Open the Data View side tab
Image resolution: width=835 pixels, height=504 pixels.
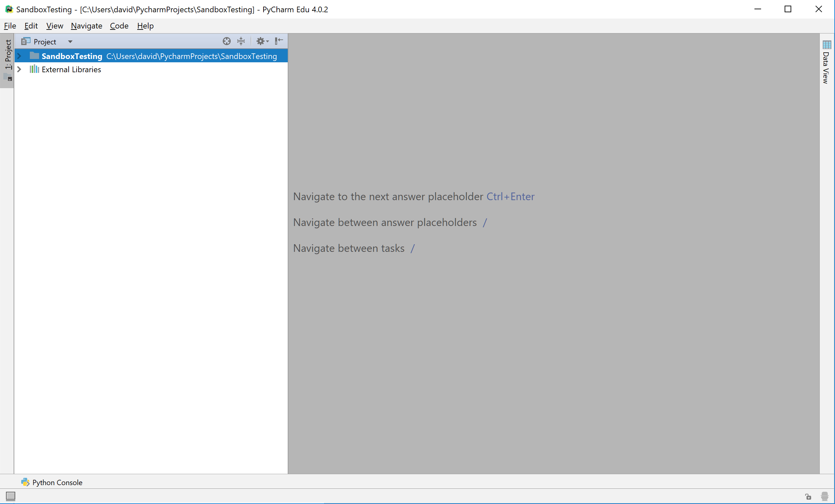pyautogui.click(x=826, y=62)
